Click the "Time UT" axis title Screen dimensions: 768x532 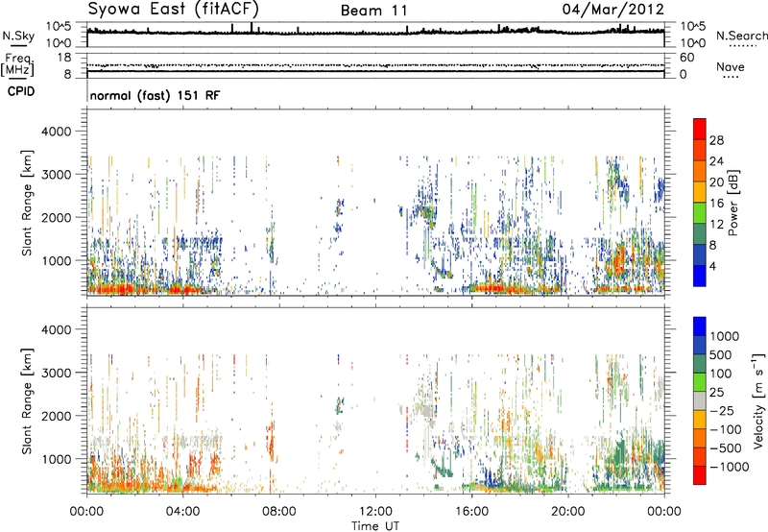point(375,526)
